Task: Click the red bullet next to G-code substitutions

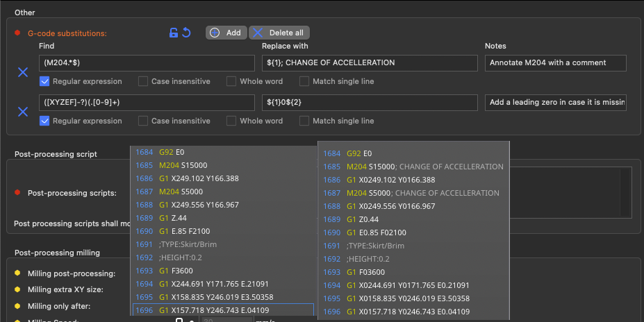Action: tap(17, 33)
